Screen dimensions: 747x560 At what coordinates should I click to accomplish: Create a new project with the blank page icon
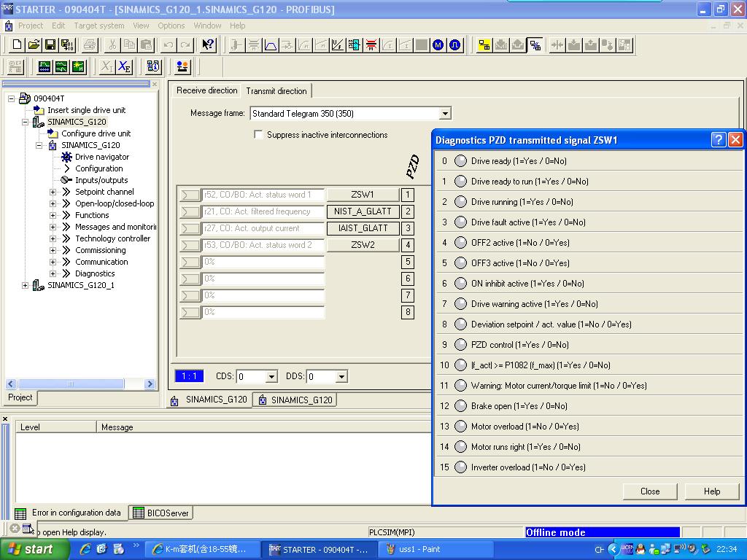click(17, 44)
